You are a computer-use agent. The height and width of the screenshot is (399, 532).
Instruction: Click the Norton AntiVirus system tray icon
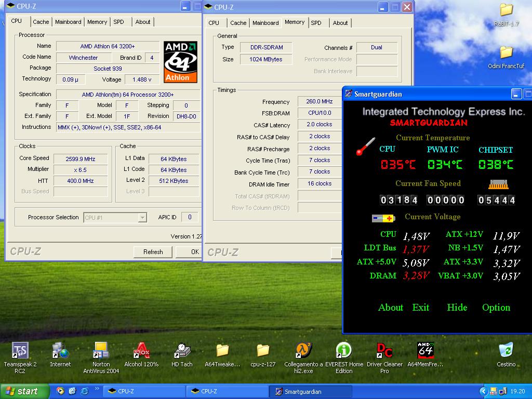[494, 392]
